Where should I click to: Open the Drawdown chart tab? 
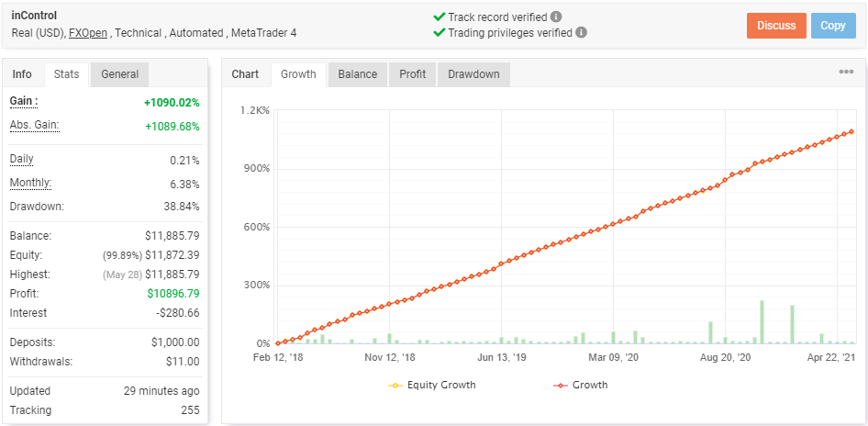(x=473, y=74)
